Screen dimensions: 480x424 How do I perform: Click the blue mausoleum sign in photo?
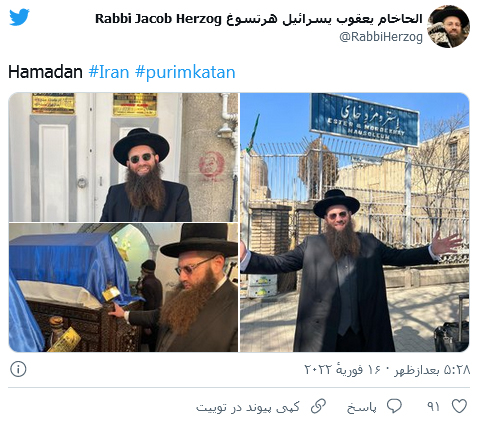pos(365,119)
